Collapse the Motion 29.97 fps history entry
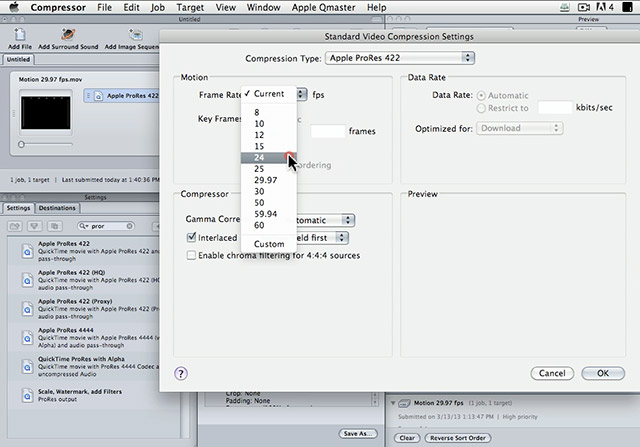 393,403
